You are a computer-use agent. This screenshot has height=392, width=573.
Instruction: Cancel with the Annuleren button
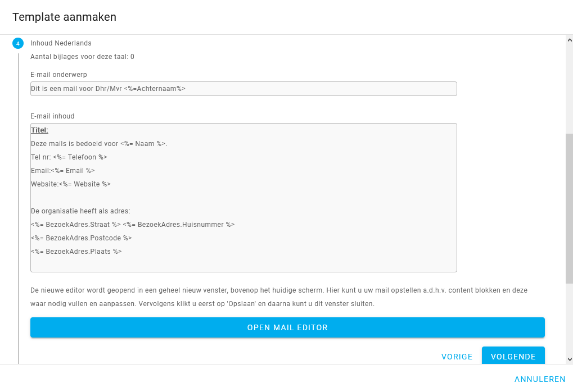click(x=540, y=379)
